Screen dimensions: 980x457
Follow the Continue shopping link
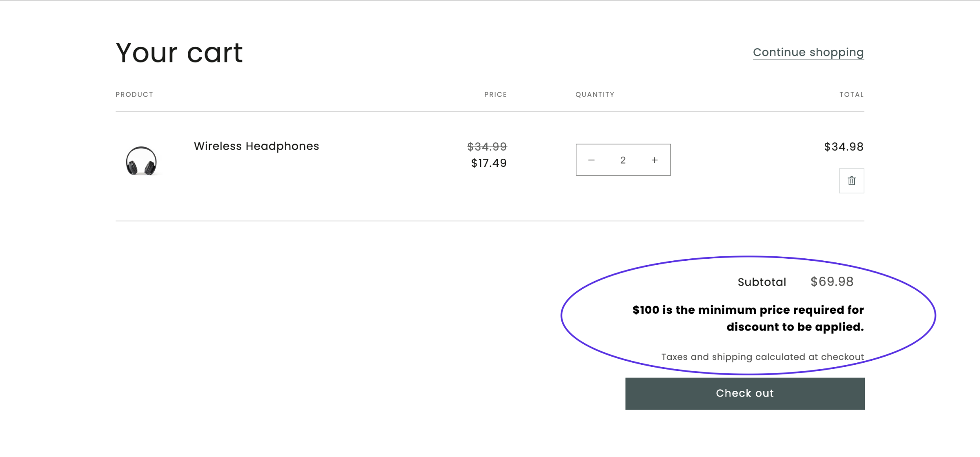pyautogui.click(x=808, y=52)
